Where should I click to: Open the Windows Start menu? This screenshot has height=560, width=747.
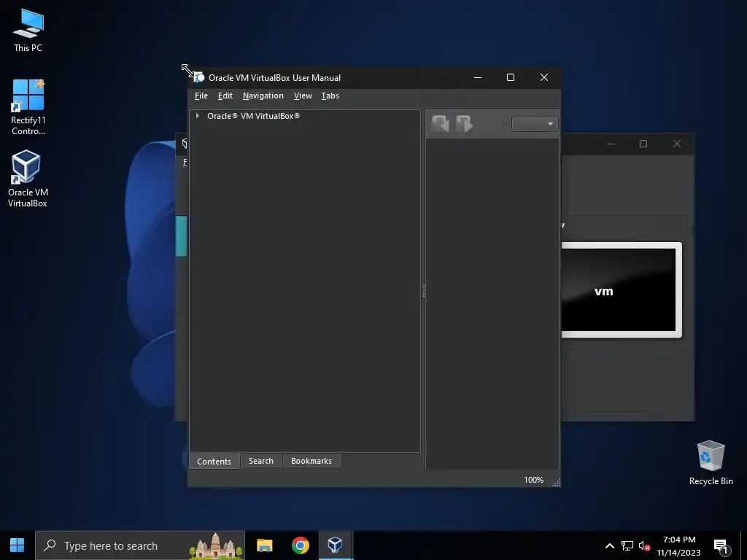[x=18, y=545]
